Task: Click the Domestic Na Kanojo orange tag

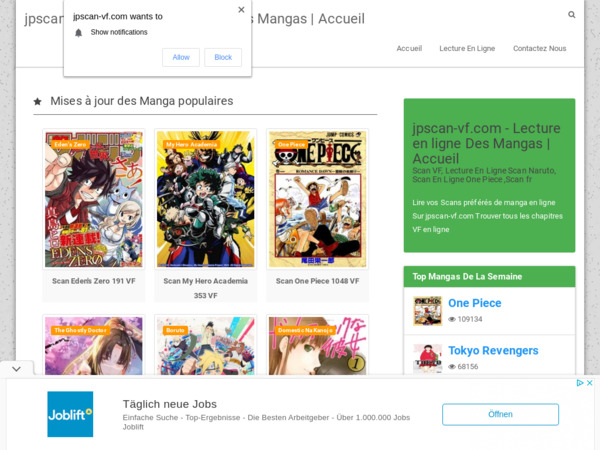Action: click(x=305, y=330)
